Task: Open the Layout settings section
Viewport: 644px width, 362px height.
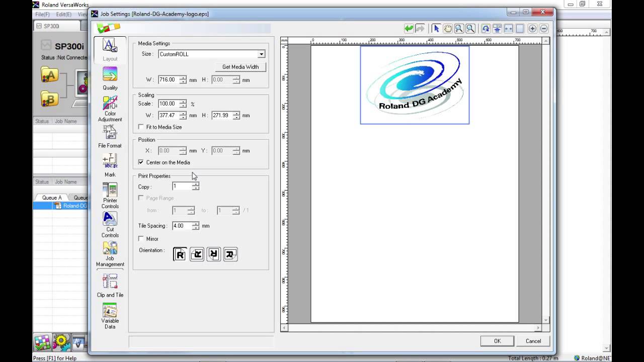Action: pos(110,50)
